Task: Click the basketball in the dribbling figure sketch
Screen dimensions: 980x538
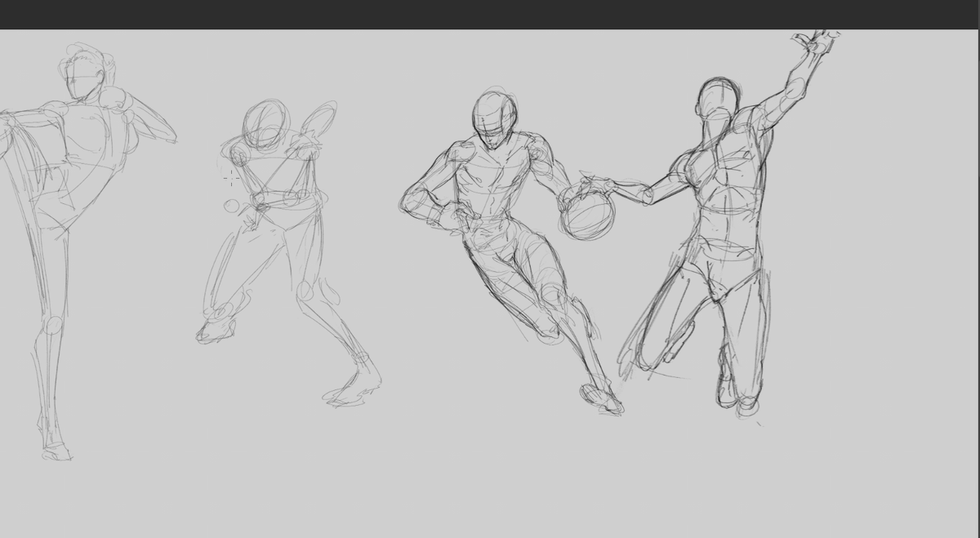Action: (x=588, y=215)
